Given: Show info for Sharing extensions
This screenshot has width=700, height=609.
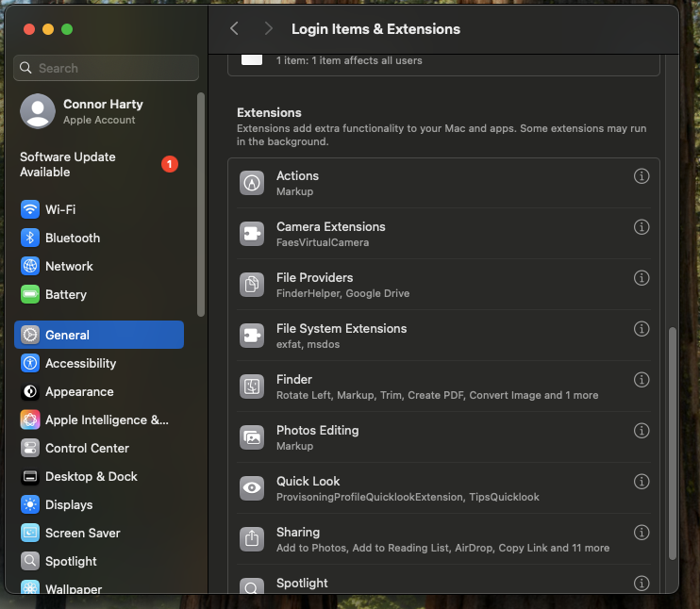Looking at the screenshot, I should (642, 533).
